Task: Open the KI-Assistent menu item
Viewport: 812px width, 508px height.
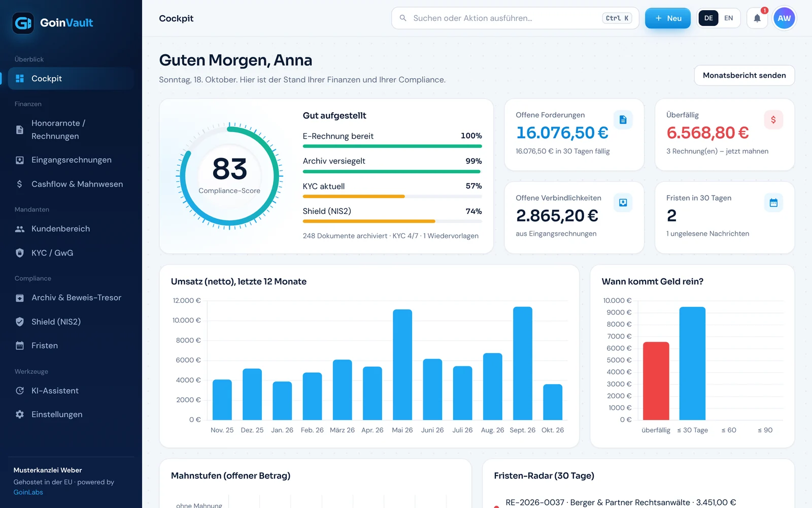Action: point(71,391)
